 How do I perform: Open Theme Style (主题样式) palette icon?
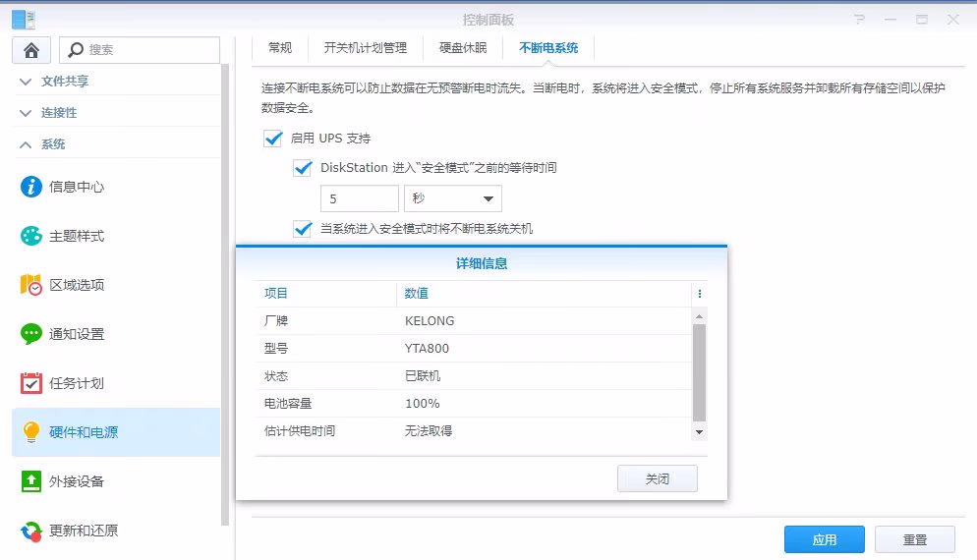pyautogui.click(x=31, y=236)
